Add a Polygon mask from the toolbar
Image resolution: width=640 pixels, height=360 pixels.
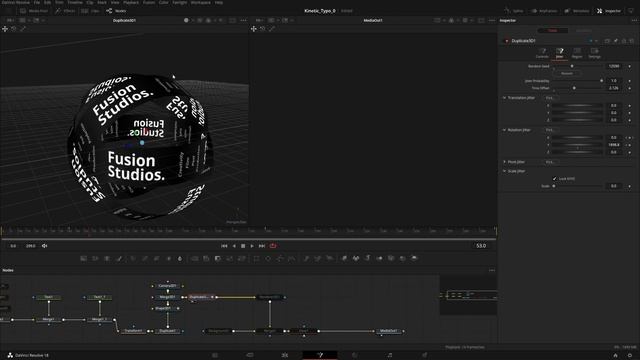280,258
